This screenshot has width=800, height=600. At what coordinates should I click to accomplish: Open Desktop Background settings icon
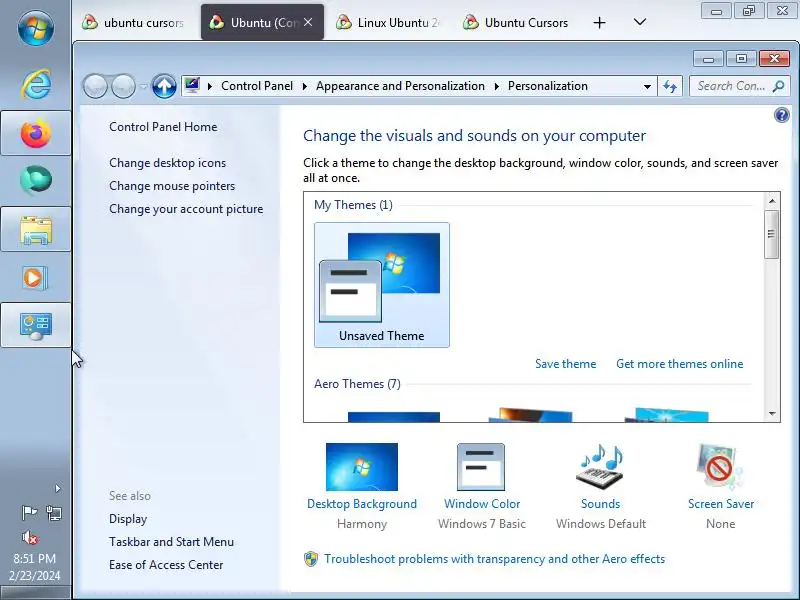coord(362,467)
